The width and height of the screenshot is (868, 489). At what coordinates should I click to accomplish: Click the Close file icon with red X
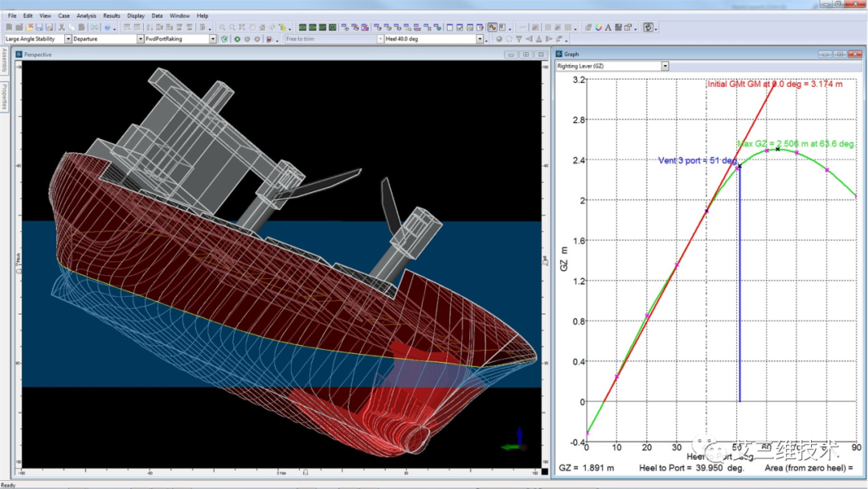[30, 27]
